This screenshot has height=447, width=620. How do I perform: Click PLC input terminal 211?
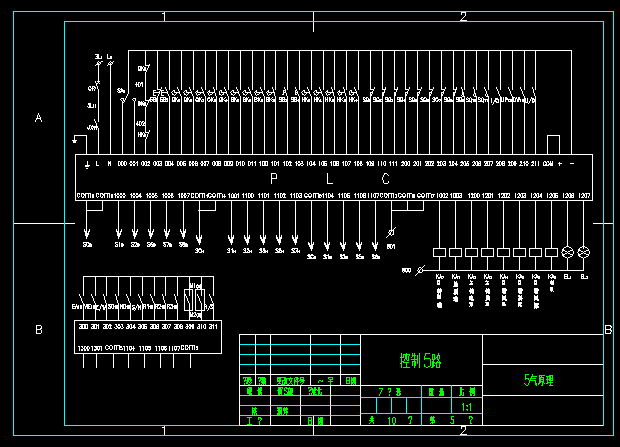tap(535, 164)
